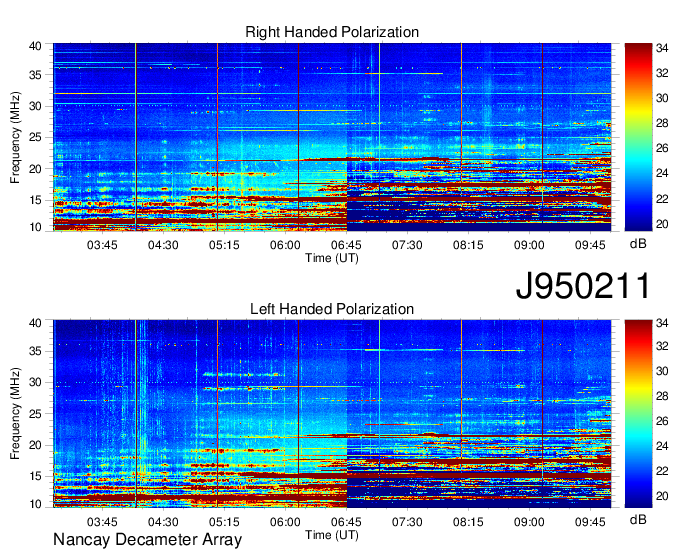Click the 26 dB tick on Right Handed color bar

coord(662,149)
